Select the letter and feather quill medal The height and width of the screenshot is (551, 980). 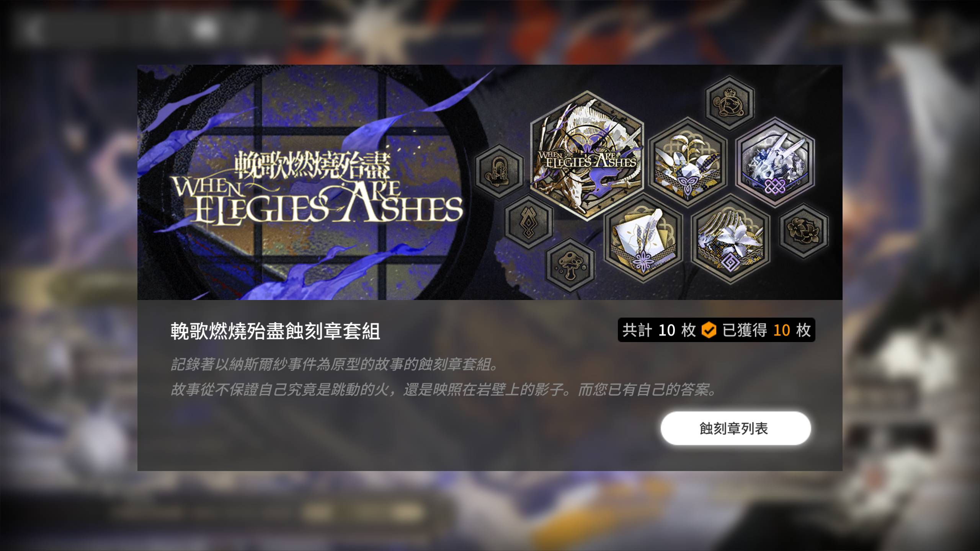pyautogui.click(x=643, y=239)
